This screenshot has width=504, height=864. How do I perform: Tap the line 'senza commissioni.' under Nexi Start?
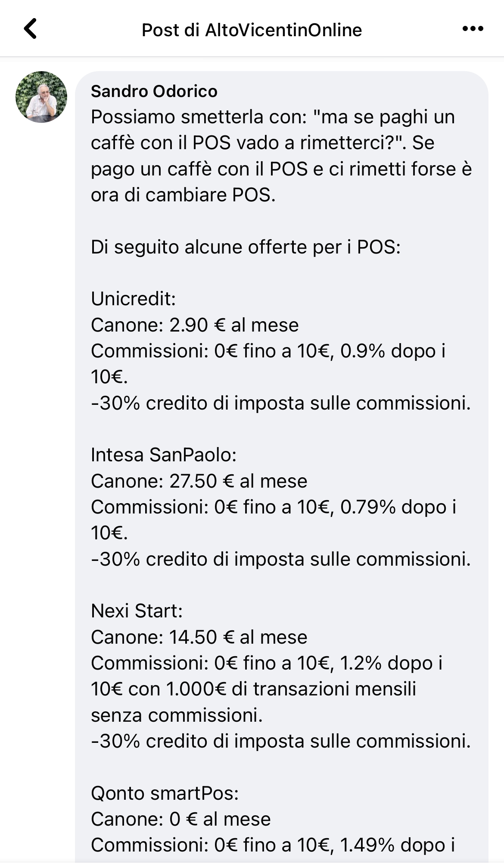pyautogui.click(x=177, y=715)
